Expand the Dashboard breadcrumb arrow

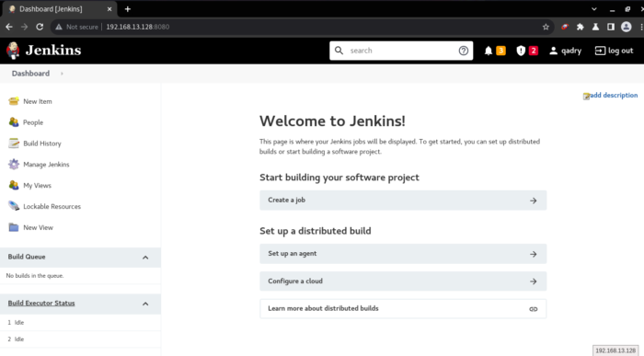pos(62,74)
